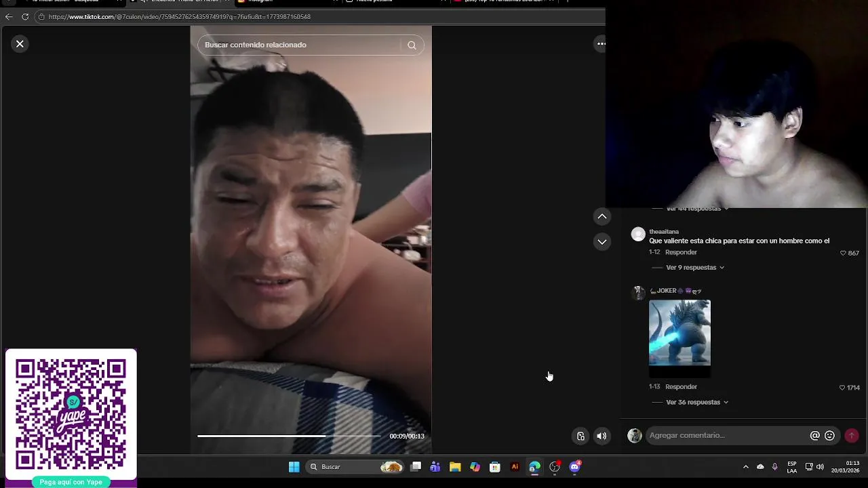The height and width of the screenshot is (488, 868).
Task: Click the search magnifier icon in video
Action: click(x=412, y=45)
